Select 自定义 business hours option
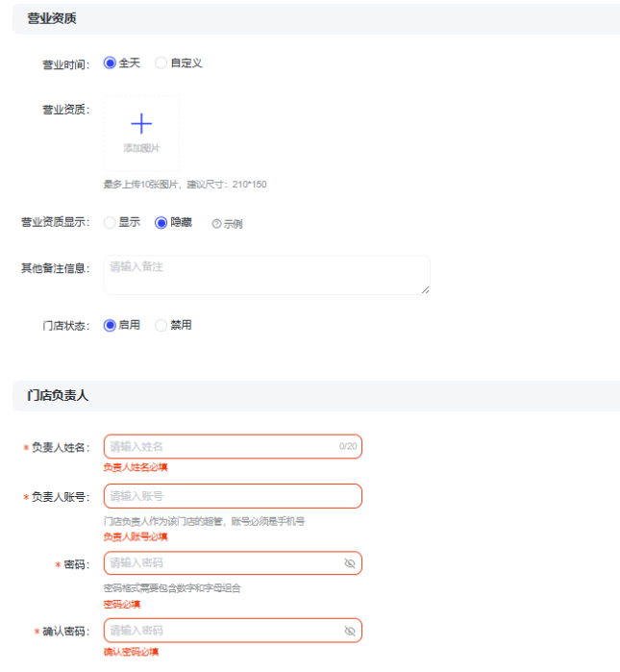The width and height of the screenshot is (620, 672). coord(161,63)
